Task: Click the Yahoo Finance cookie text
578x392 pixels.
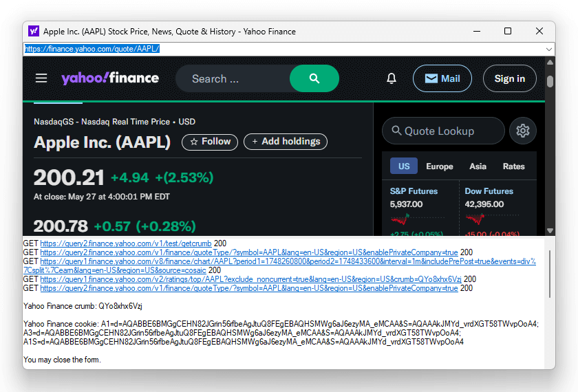Action: point(281,333)
